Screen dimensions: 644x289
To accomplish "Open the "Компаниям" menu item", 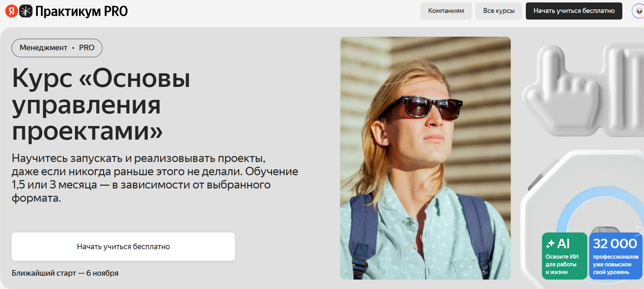I will pyautogui.click(x=446, y=11).
